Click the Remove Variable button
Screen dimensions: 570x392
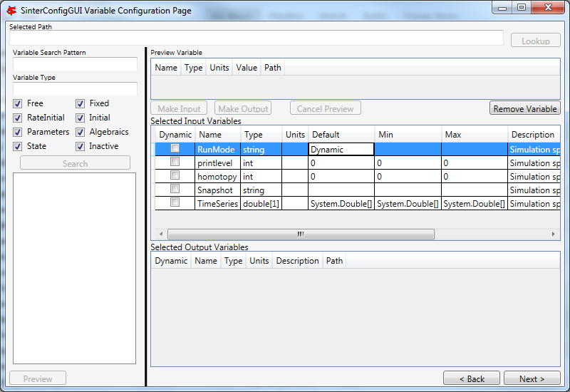pyautogui.click(x=525, y=108)
